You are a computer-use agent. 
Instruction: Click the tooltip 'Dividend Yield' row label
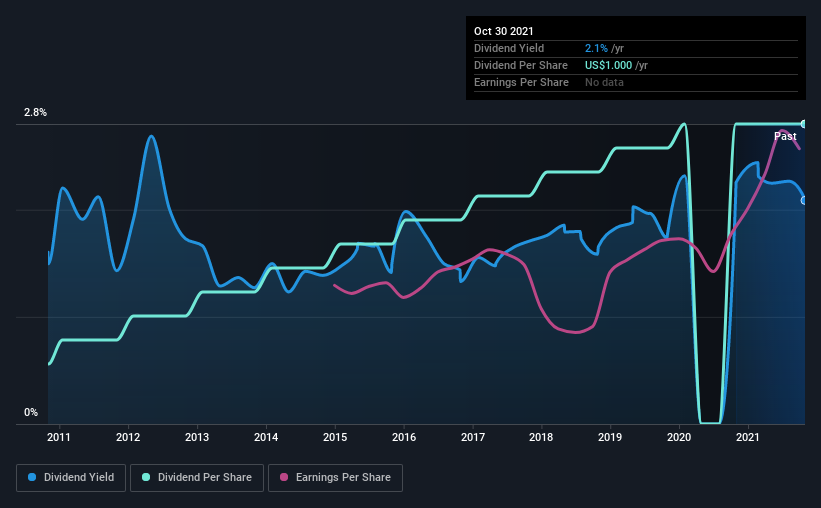pyautogui.click(x=509, y=48)
